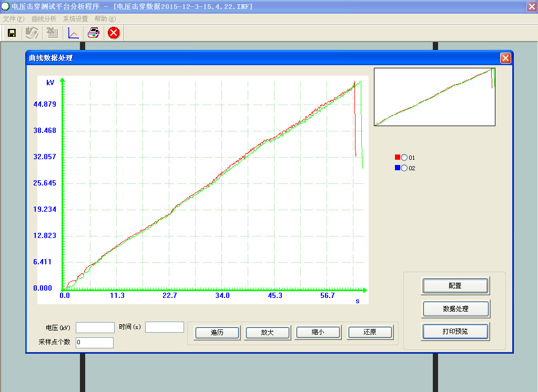Click the 缩小 zoom-out button
Viewport: 538px width, 392px height.
(x=318, y=332)
